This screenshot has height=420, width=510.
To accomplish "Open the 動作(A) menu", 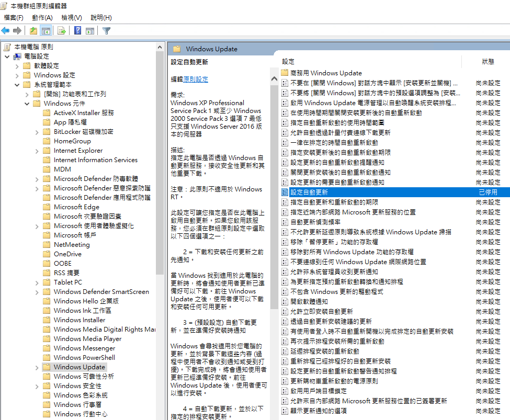I will pyautogui.click(x=42, y=18).
